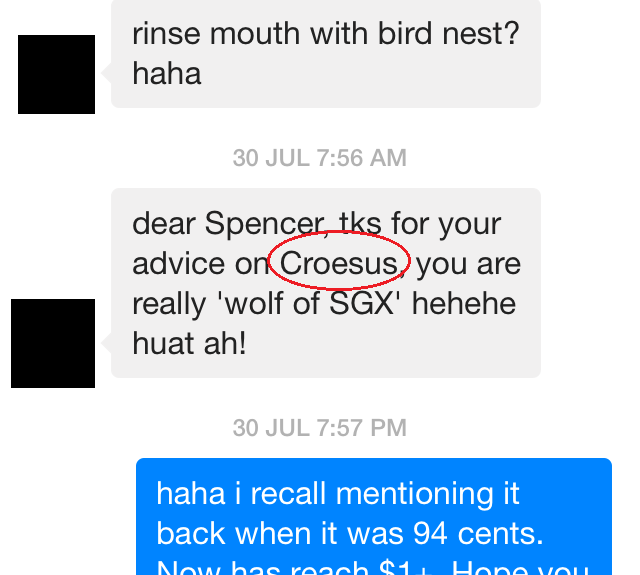Viewport: 640px width, 575px height.
Task: Click '94 cents' in the blue bubble
Action: pos(478,533)
